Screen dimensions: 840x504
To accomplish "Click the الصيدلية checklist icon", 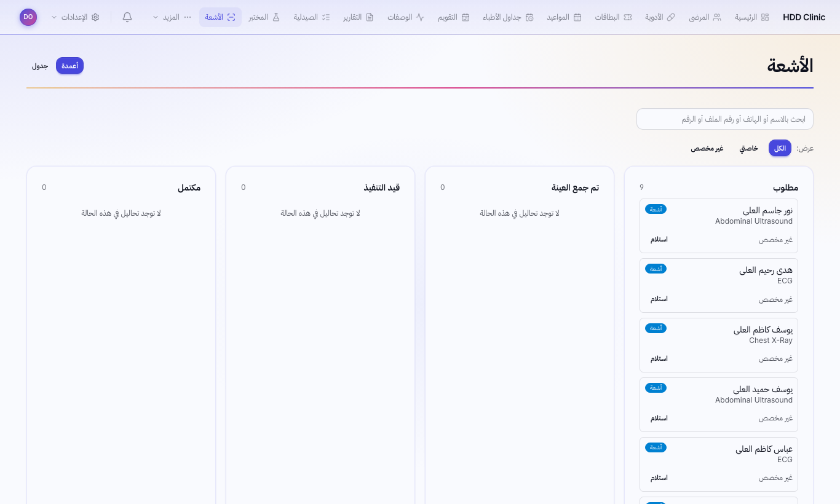I will [326, 17].
